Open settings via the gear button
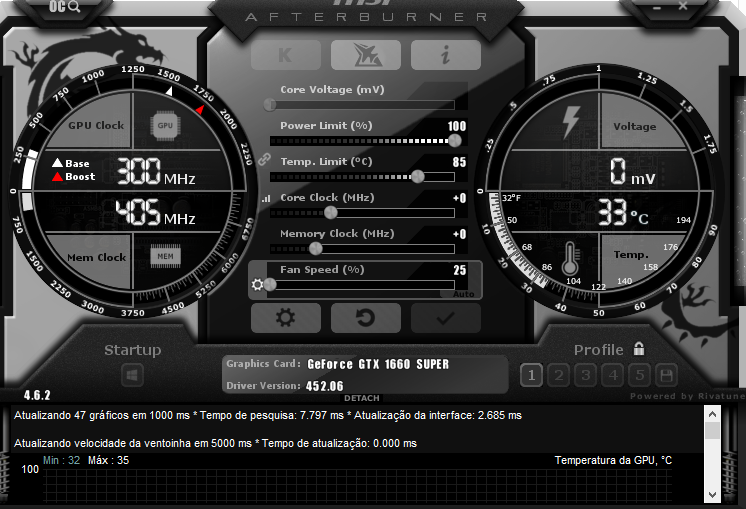Image resolution: width=746 pixels, height=509 pixels. (285, 318)
